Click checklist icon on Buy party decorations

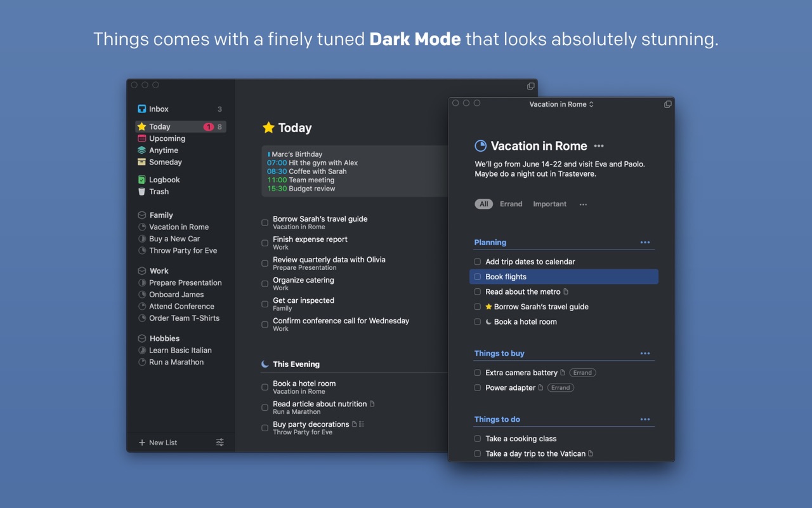[x=362, y=424]
